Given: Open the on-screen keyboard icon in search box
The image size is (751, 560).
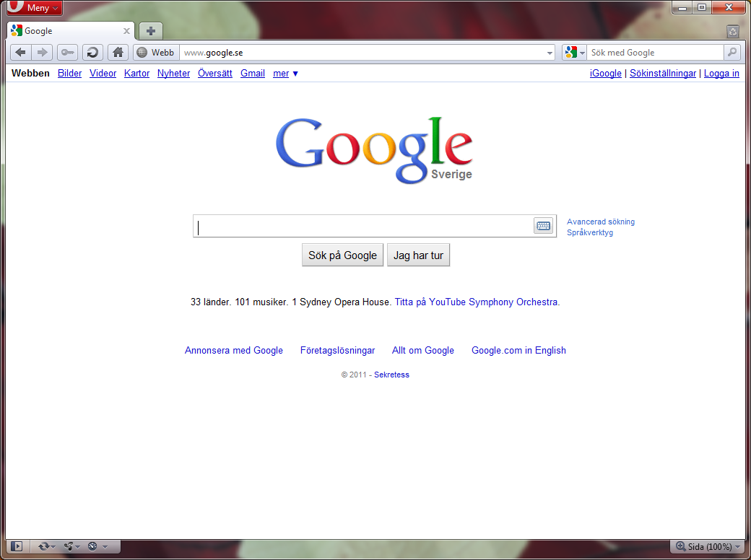Looking at the screenshot, I should pos(544,226).
